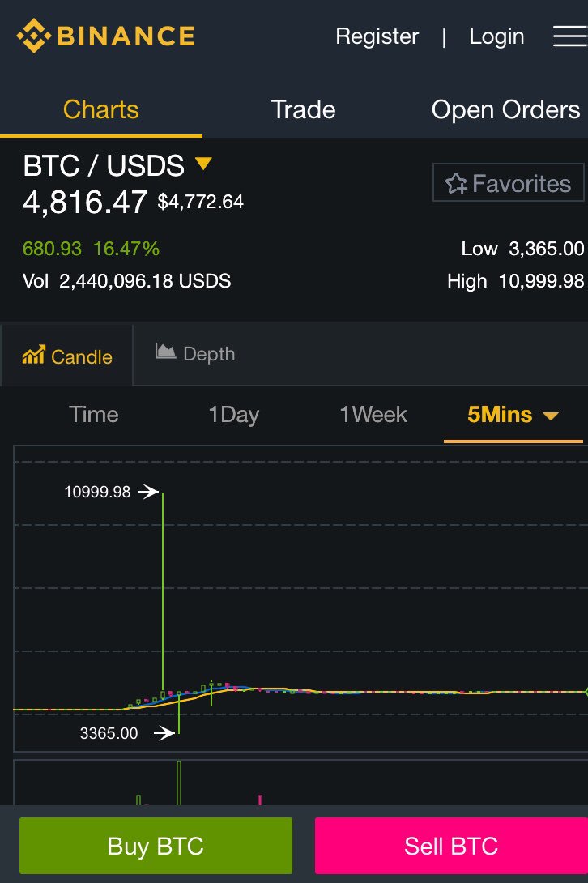
Task: Add pair to Favorites
Action: click(508, 182)
